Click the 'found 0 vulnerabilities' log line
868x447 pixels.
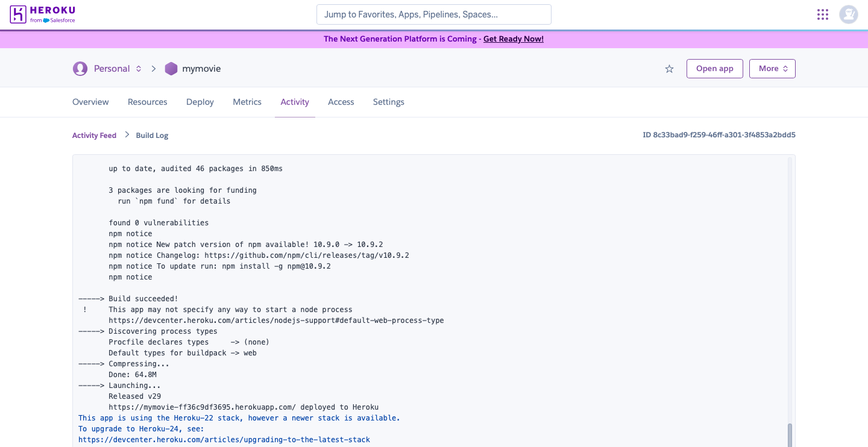tap(159, 223)
